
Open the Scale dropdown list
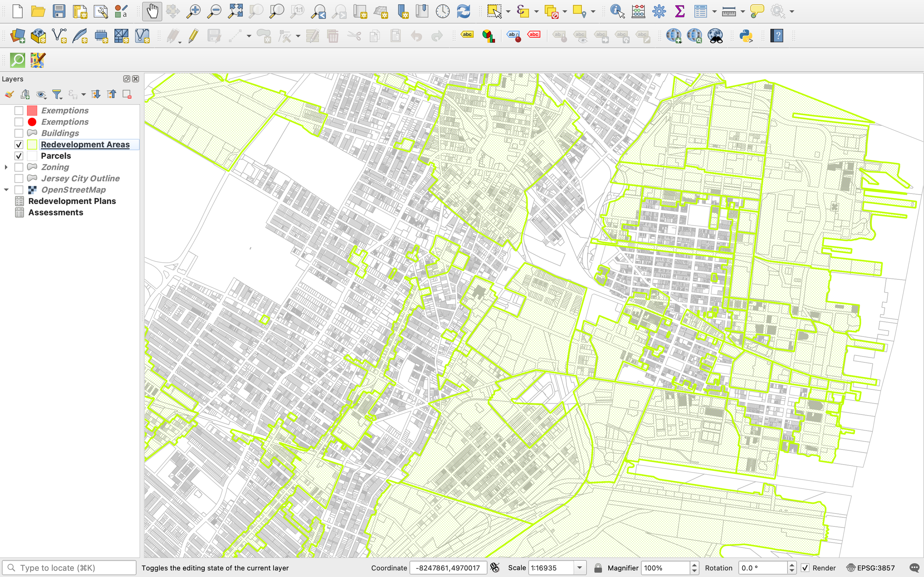580,568
